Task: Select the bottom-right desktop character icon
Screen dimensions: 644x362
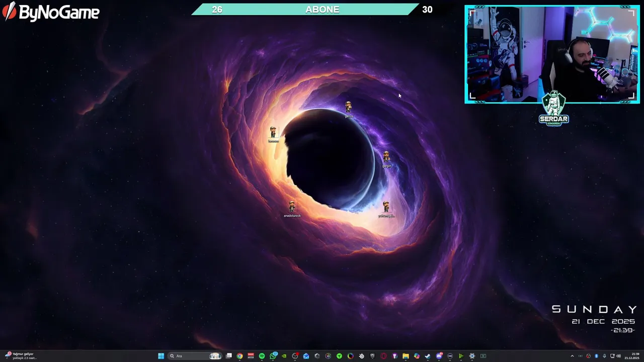Action: tap(386, 209)
